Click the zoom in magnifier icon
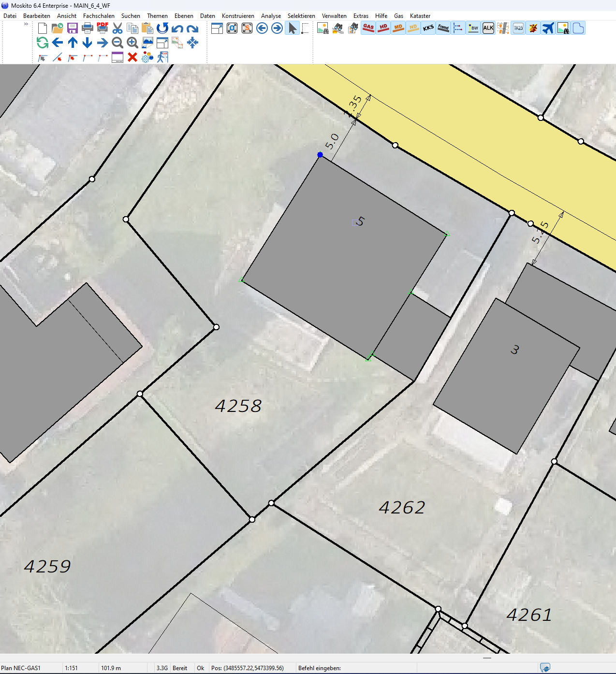Screen dimensions: 616x674 [x=132, y=43]
